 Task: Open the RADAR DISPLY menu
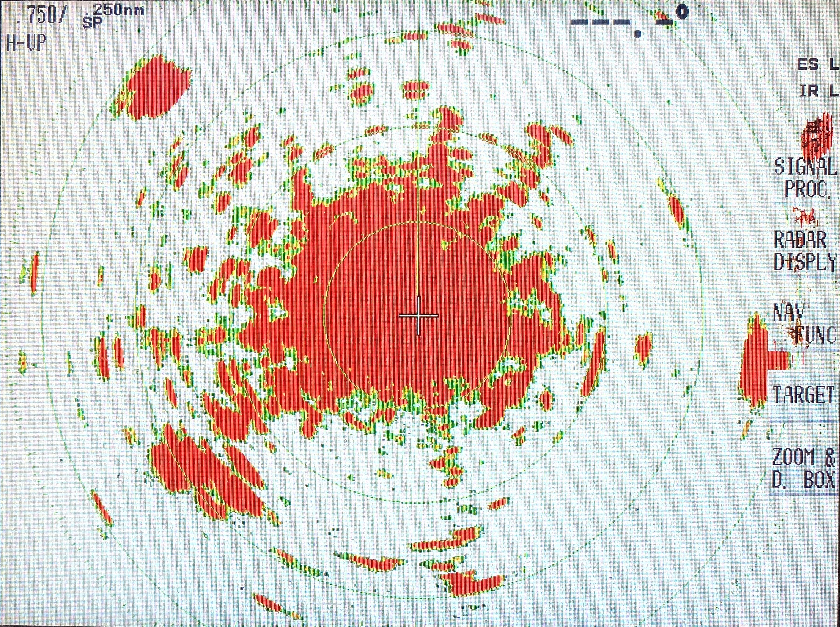coord(805,251)
